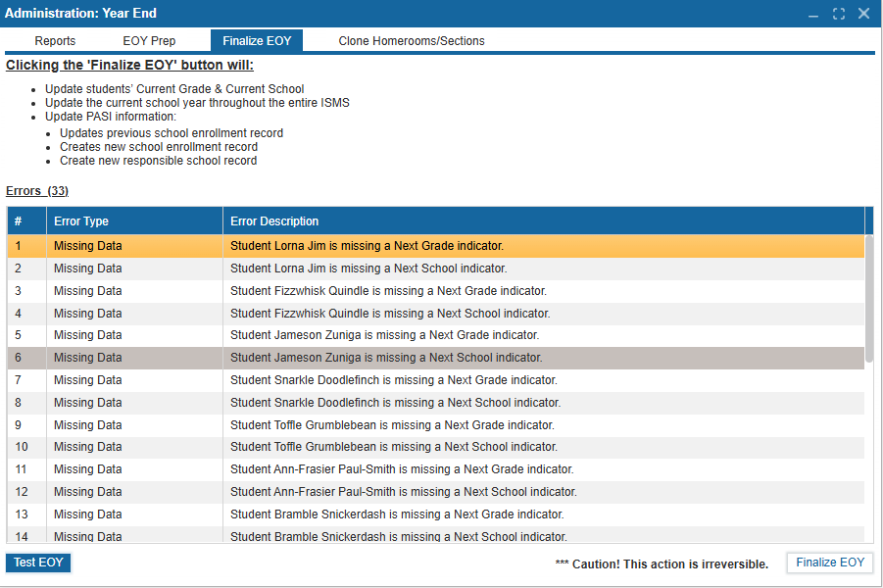883x588 pixels.
Task: Select the Finalize EOY tab
Action: coord(257,41)
